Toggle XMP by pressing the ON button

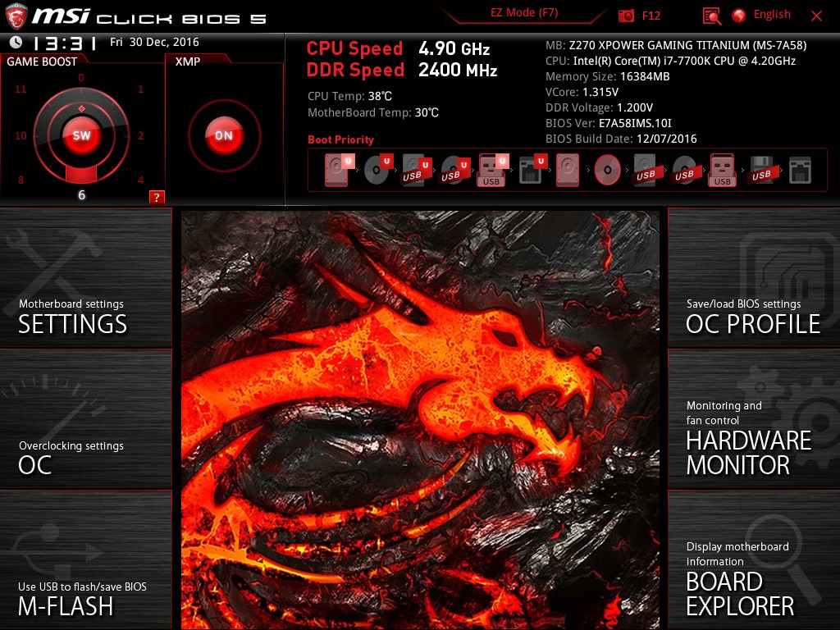(222, 135)
